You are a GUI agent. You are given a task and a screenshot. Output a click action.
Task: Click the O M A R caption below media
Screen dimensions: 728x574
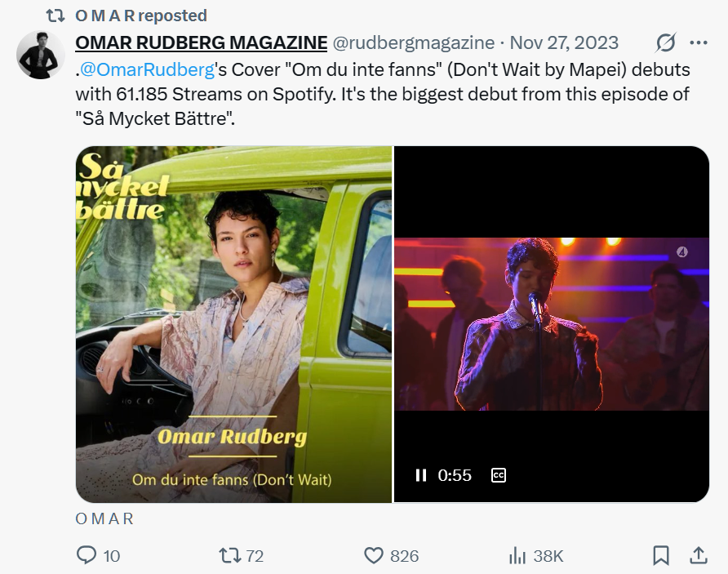104,519
